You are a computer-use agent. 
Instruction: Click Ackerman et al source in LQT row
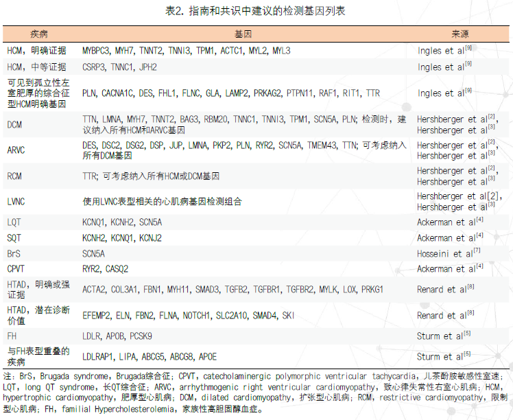pyautogui.click(x=450, y=222)
